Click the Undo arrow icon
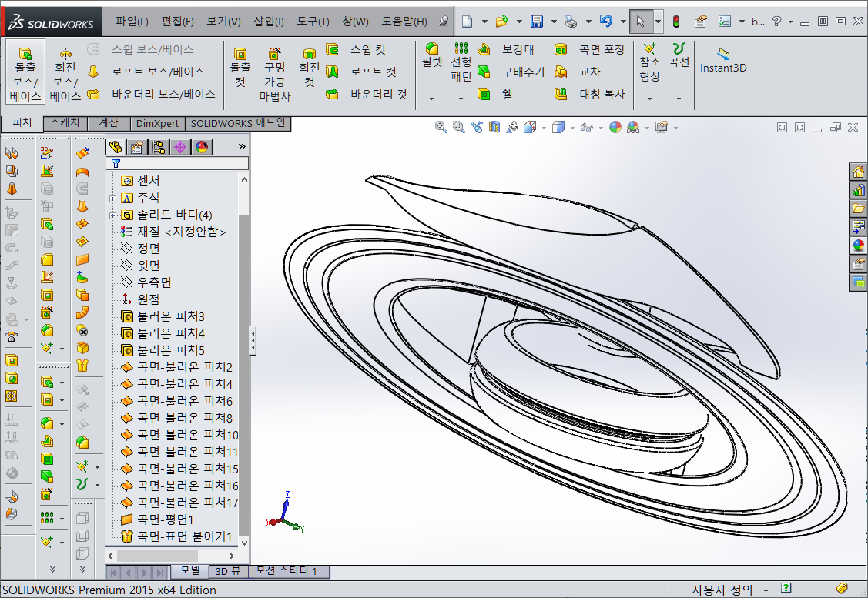This screenshot has width=868, height=598. coord(606,22)
